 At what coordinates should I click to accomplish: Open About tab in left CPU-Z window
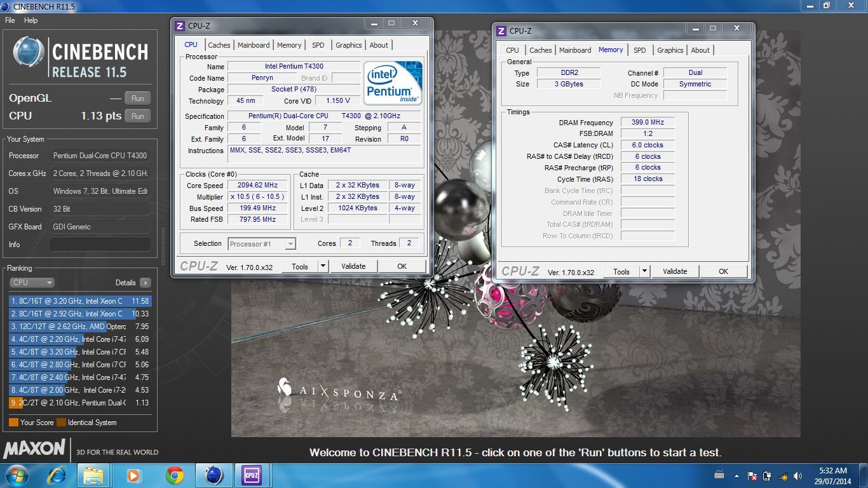pos(379,45)
